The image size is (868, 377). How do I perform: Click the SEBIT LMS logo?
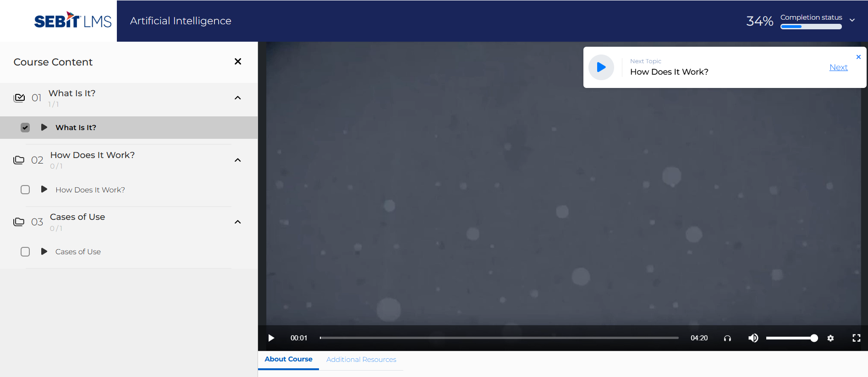tap(73, 20)
